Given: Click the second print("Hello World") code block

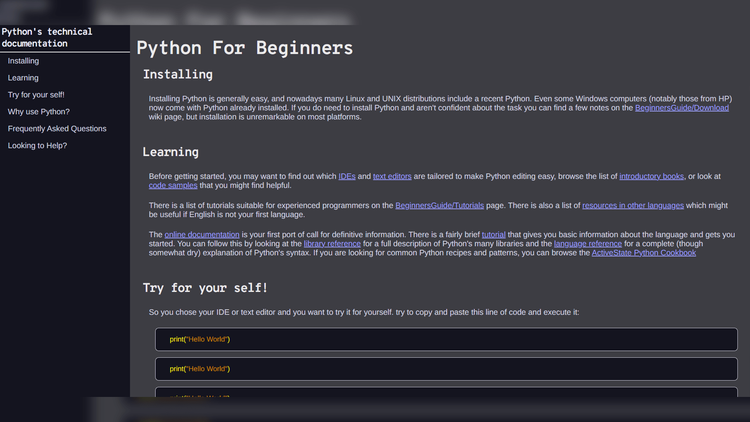Looking at the screenshot, I should [446, 369].
